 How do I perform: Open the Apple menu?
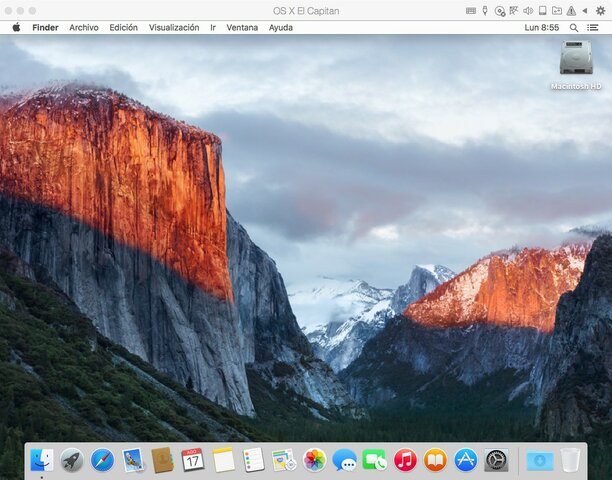pos(16,27)
